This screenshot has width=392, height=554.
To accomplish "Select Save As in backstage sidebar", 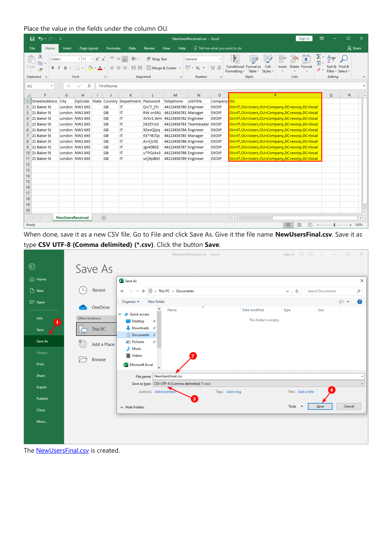I will point(44,341).
